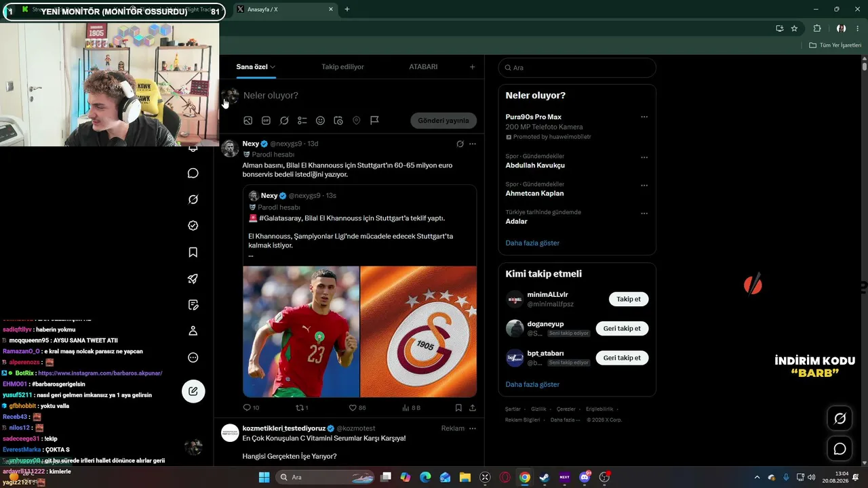Bookmark Nexy's post from its action bar

point(458,407)
